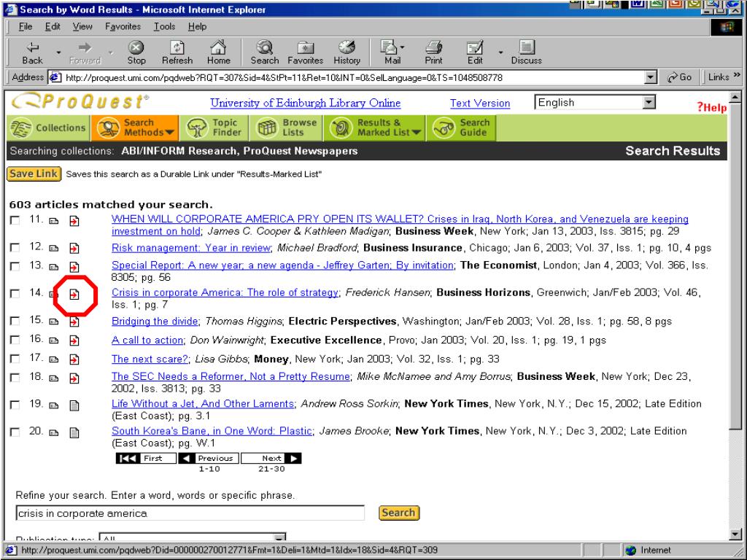The width and height of the screenshot is (747, 560).
Task: Go to the Previous results page
Action: click(209, 458)
